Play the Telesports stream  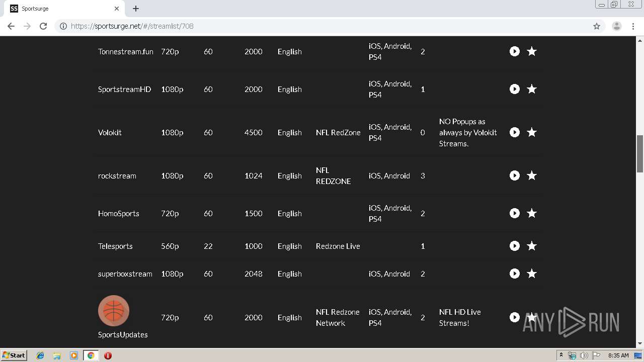(x=514, y=246)
